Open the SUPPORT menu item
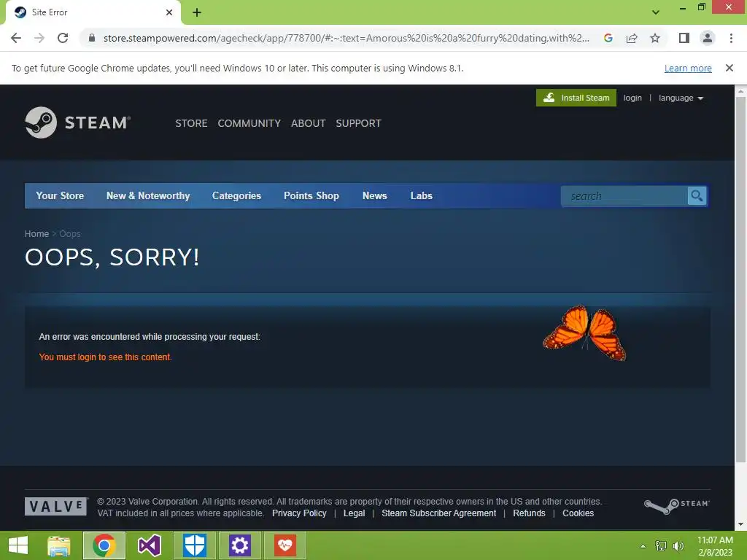Screen dimensions: 747x560 click(x=358, y=123)
